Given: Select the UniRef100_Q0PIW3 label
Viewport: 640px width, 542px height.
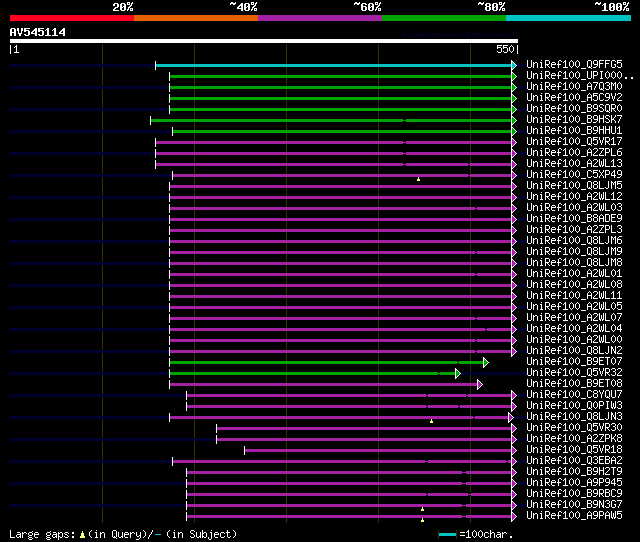Looking at the screenshot, I should pyautogui.click(x=574, y=406).
